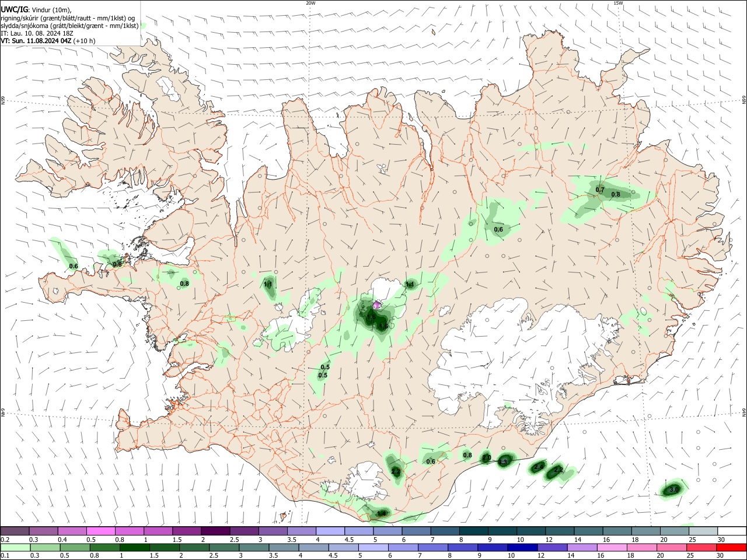This screenshot has height=560, width=747.
Task: Pick the 25 coral red swatch in lower scale
Action: (x=701, y=547)
